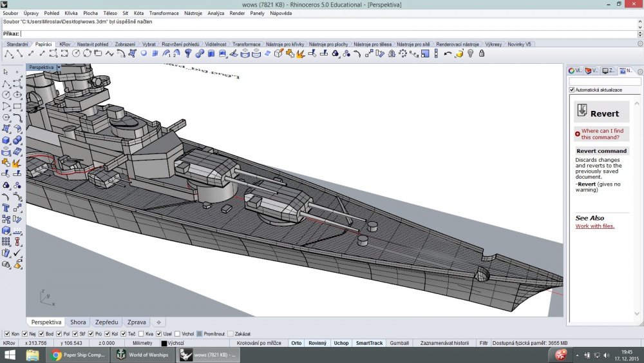The image size is (644, 363).
Task: Click the padlock icon in top toolbar
Action: point(481,54)
